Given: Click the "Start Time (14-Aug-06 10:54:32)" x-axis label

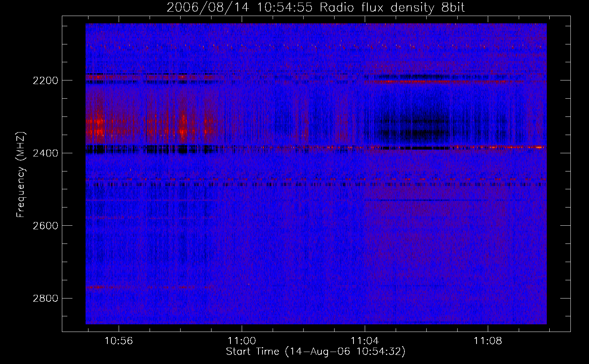Looking at the screenshot, I should [x=316, y=352].
